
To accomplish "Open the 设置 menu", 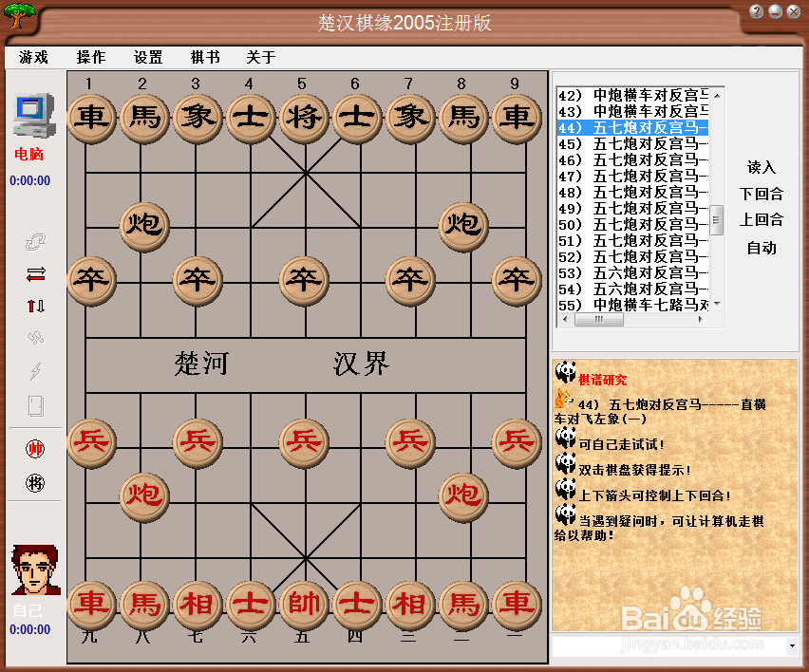I will pyautogui.click(x=148, y=57).
